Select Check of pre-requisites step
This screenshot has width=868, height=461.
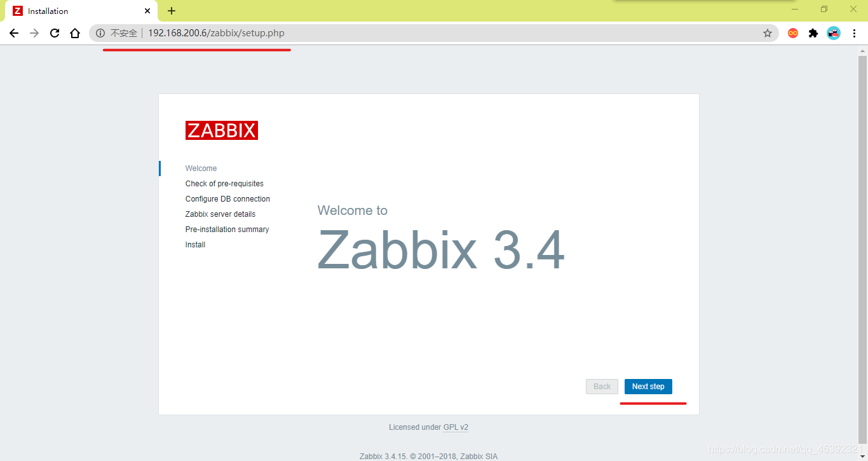(x=224, y=184)
